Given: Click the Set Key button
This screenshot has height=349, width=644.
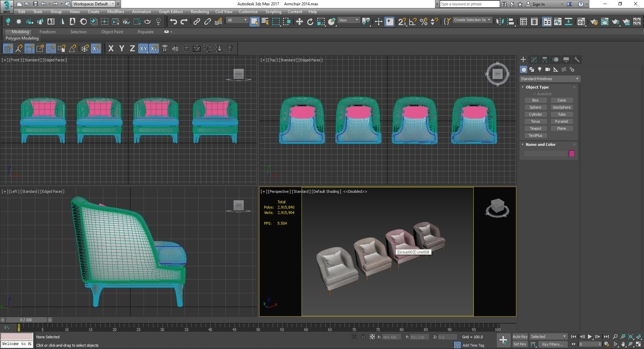Looking at the screenshot, I should tap(520, 344).
